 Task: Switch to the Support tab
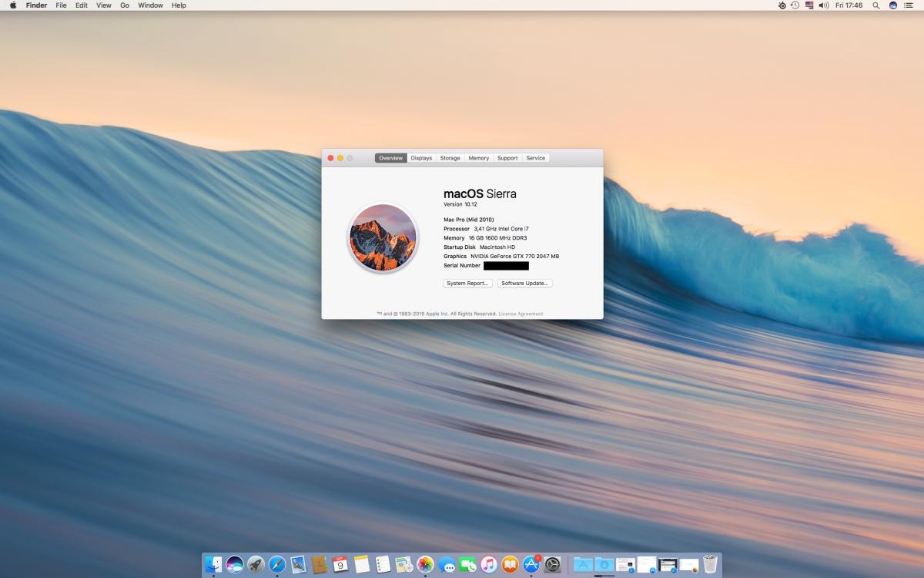(507, 158)
